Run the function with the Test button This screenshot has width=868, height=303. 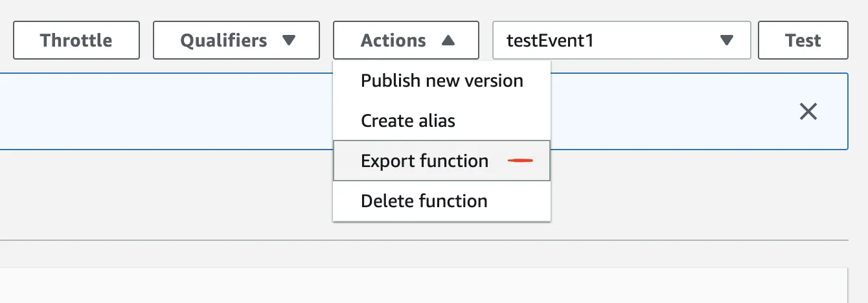point(803,40)
